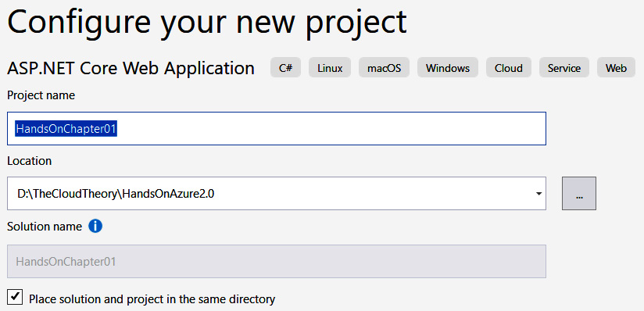Screen dimensions: 644x311
Task: Click the 'Location' field label
Action: pos(29,161)
